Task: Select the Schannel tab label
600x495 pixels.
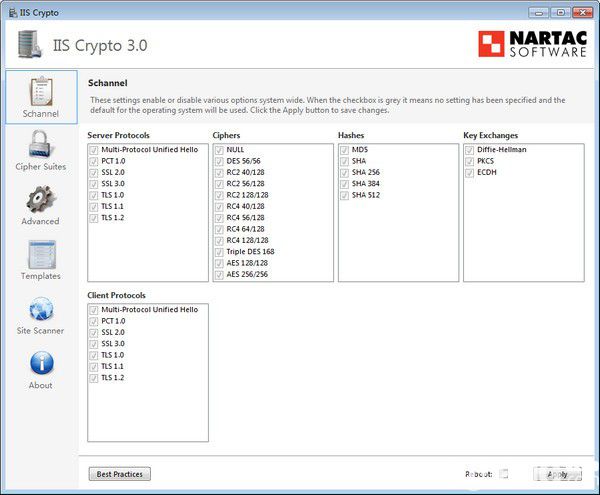Action: tap(41, 114)
